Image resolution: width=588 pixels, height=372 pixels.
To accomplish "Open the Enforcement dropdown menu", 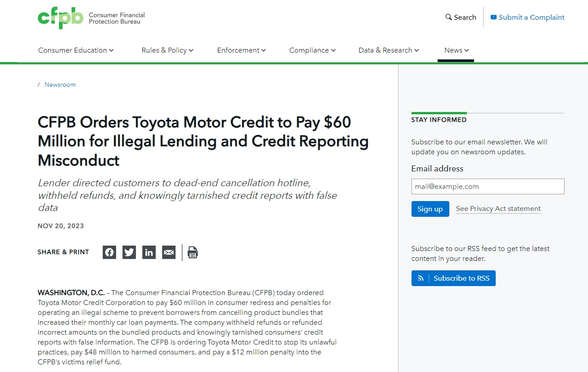I will [x=241, y=50].
